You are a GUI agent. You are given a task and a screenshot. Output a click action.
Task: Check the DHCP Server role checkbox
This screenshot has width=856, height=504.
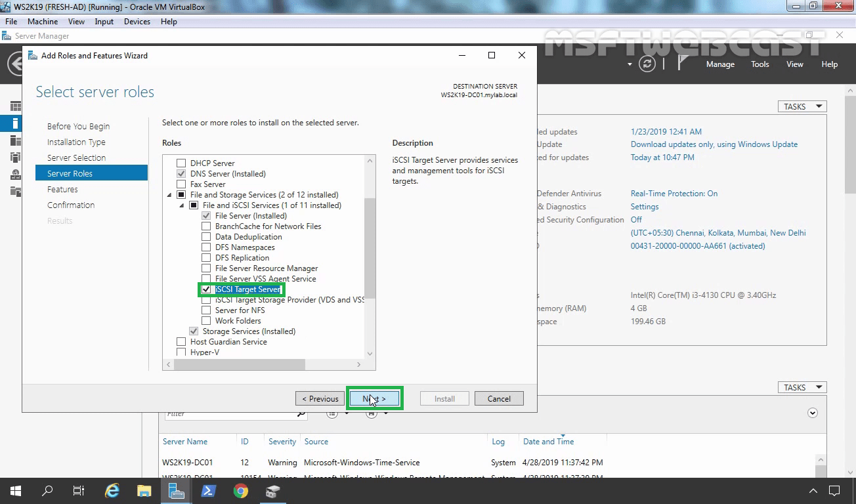(x=181, y=163)
